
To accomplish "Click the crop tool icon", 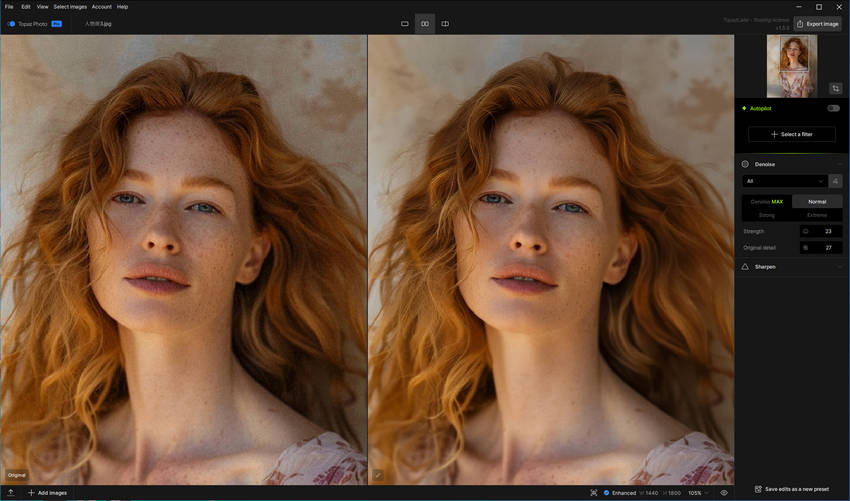I will (x=835, y=88).
